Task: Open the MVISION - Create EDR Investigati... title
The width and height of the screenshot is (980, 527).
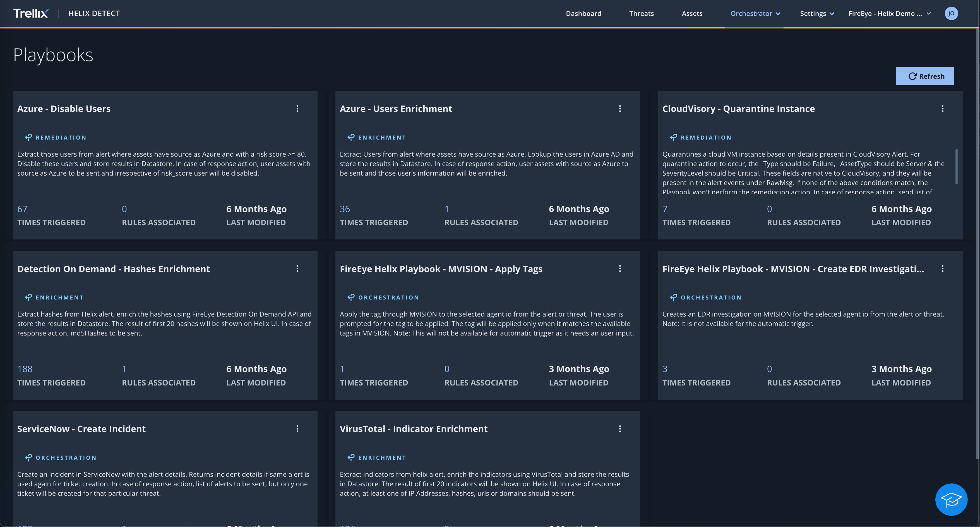Action: (793, 269)
